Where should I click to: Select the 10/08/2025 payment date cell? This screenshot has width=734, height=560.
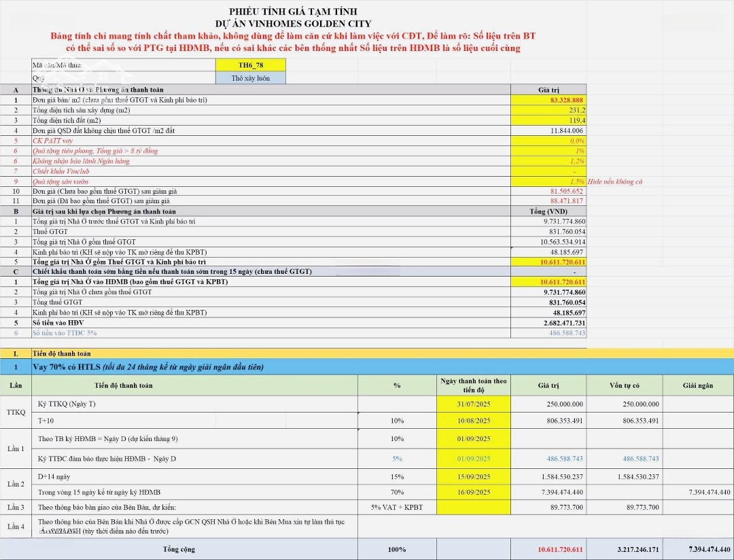click(x=474, y=421)
